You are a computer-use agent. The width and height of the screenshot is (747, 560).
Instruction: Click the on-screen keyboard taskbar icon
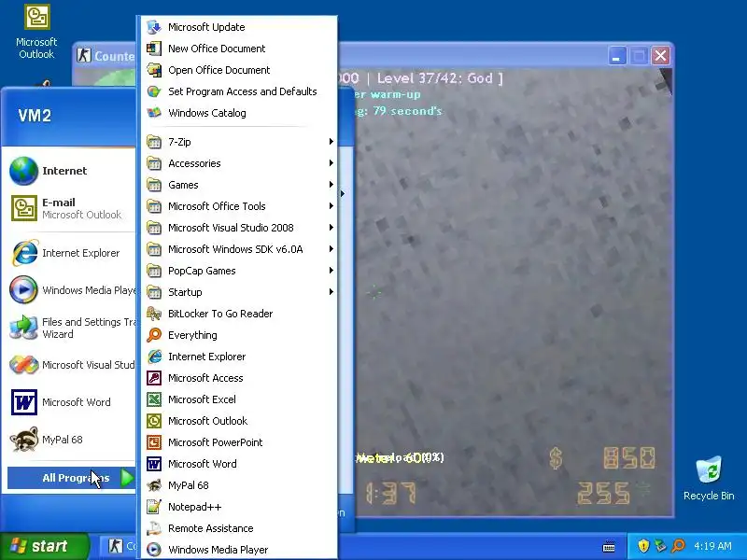point(609,546)
